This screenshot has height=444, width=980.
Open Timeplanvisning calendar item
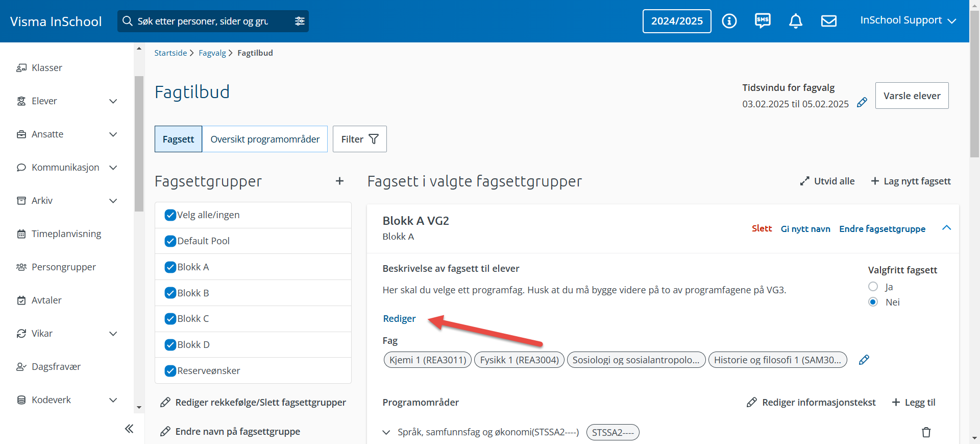[x=59, y=233]
